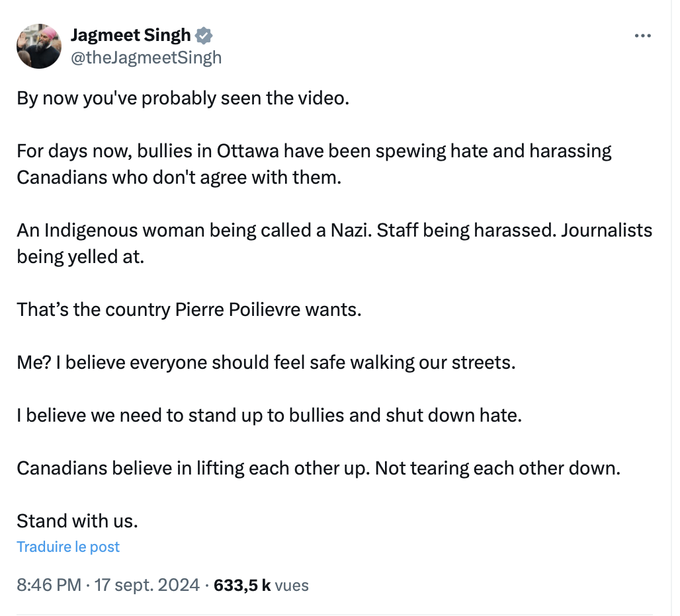Viewport: 680px width, 616px height.
Task: Open the @theJagmeetSingh handle link
Action: click(146, 58)
